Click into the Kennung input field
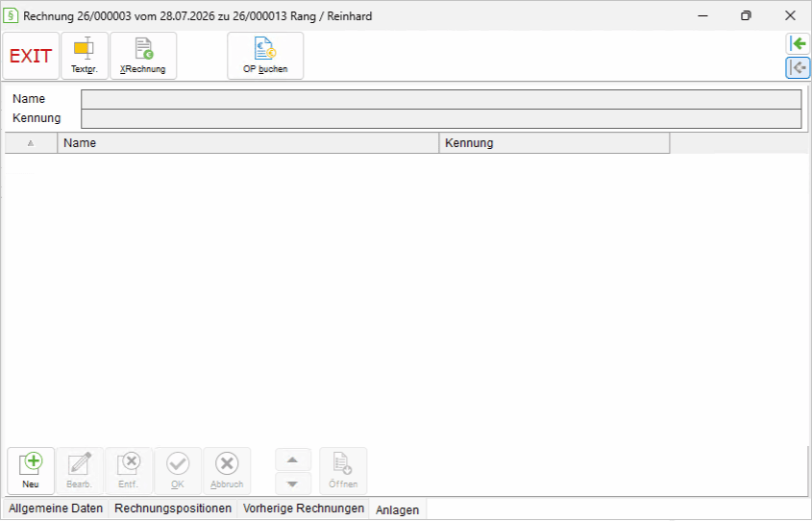This screenshot has width=812, height=521. point(441,118)
